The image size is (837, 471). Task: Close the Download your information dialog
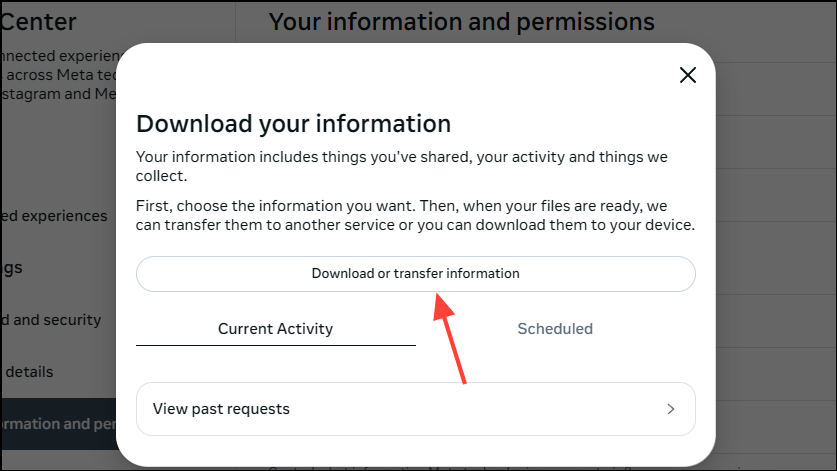tap(687, 75)
